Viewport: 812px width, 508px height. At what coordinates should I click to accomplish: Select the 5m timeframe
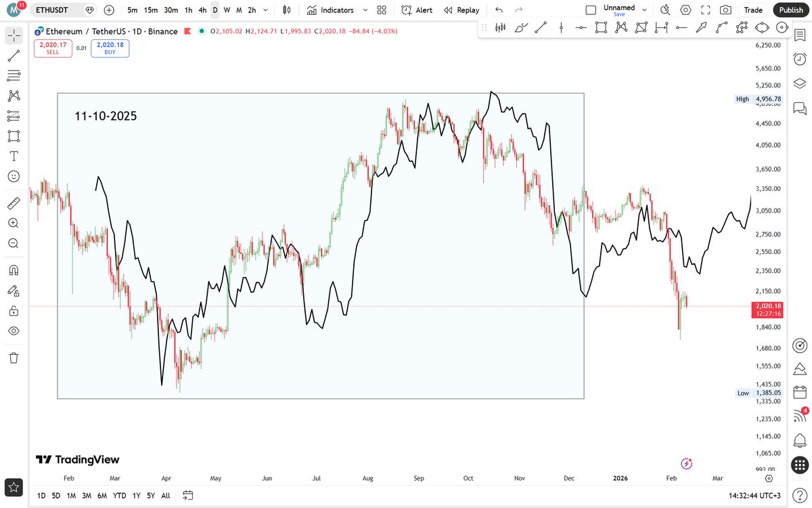[133, 10]
